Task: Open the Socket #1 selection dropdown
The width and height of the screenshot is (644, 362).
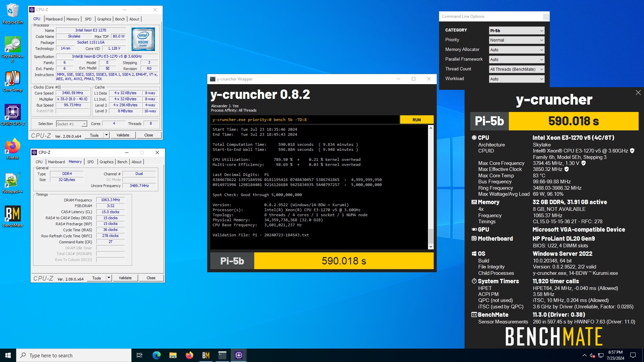Action: [x=71, y=124]
